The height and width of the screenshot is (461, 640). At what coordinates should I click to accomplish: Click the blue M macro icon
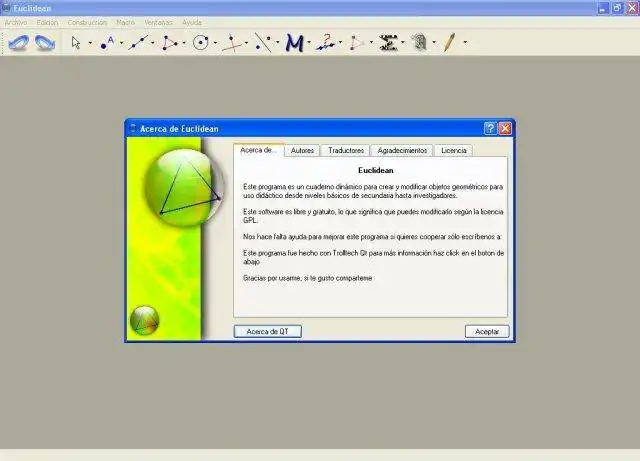(295, 42)
